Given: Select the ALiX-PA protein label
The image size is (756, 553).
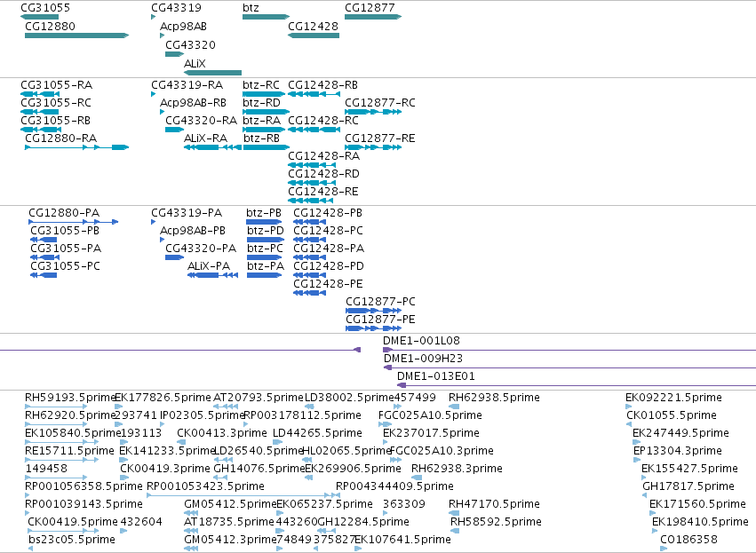Looking at the screenshot, I should click(208, 266).
